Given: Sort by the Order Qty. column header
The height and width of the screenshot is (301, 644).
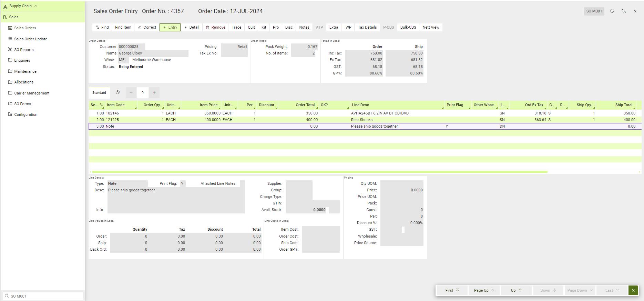Looking at the screenshot, I should click(151, 105).
